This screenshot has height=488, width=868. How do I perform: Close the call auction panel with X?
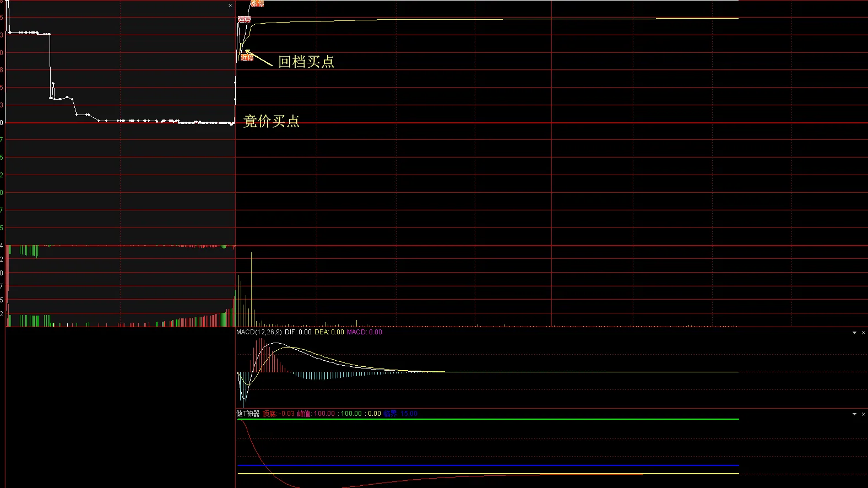point(230,6)
